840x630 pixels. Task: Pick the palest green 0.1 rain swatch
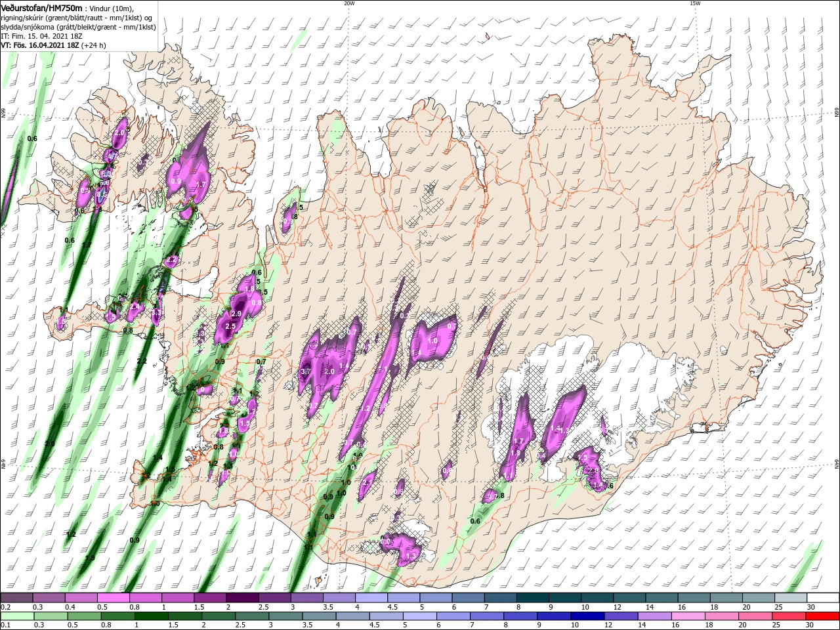(17, 616)
